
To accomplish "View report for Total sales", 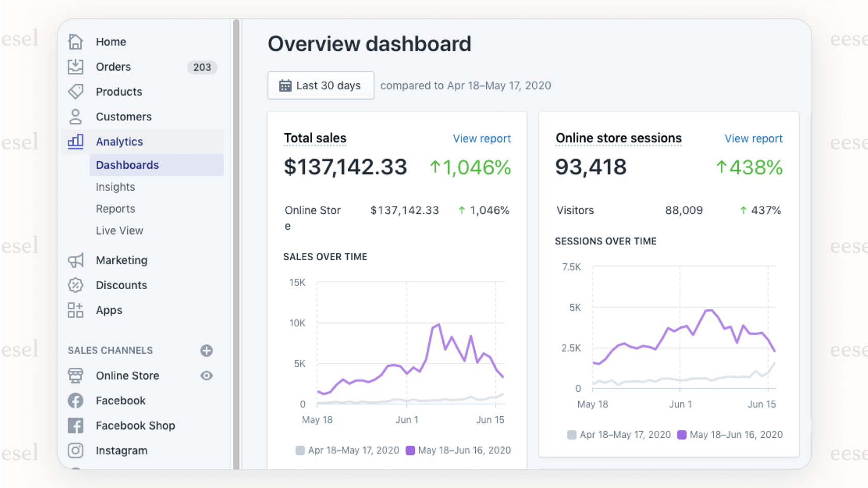I will [x=482, y=138].
